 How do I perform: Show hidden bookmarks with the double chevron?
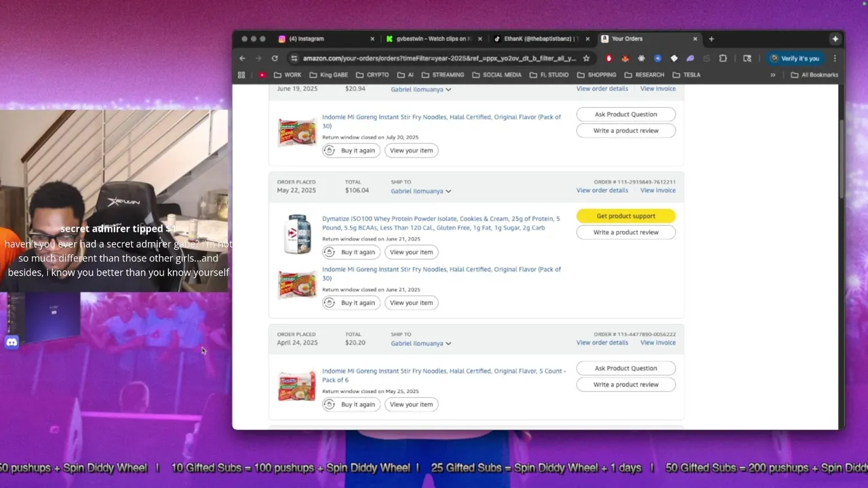[772, 75]
